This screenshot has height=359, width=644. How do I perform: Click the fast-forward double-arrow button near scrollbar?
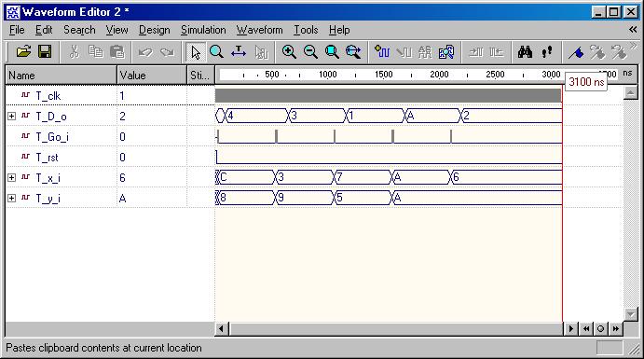pos(615,328)
